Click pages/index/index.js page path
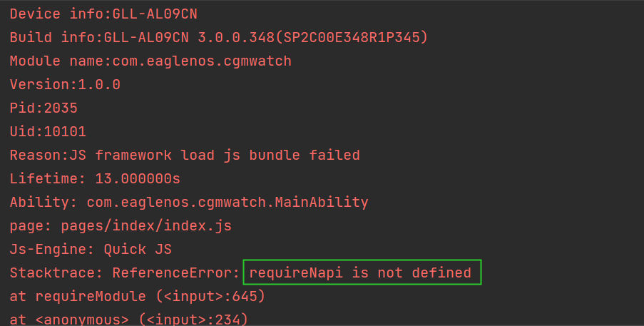 146,226
